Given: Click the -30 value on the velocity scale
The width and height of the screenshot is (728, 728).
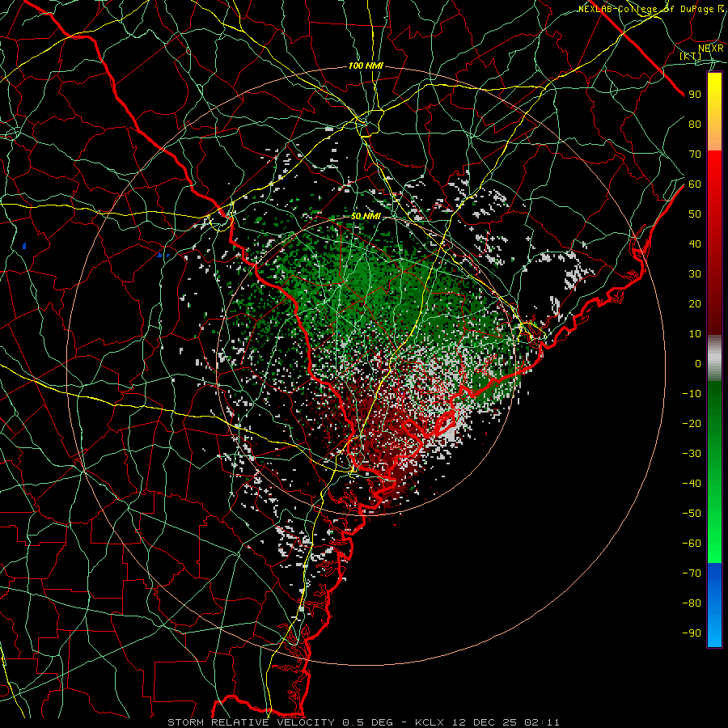Looking at the screenshot, I should [692, 454].
